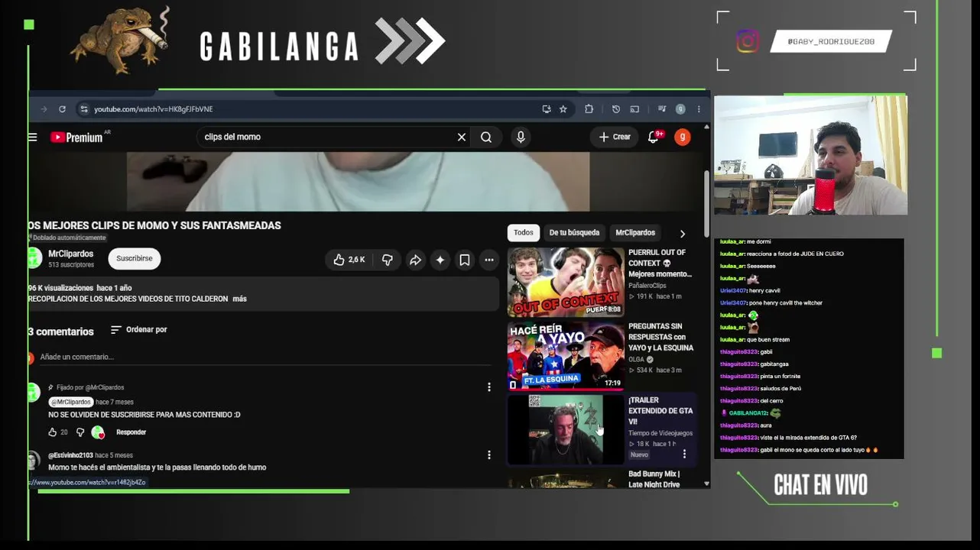The height and width of the screenshot is (550, 980).
Task: Select the 'De tu búsqueda' chip
Action: coord(574,233)
